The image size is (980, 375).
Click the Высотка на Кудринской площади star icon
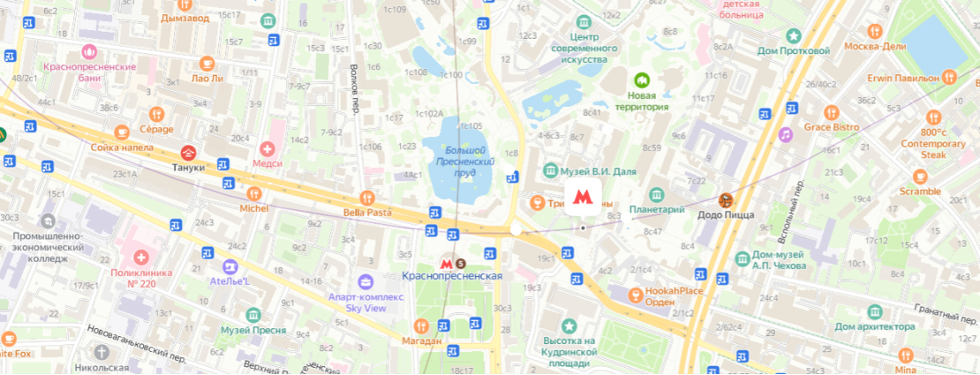[x=569, y=326]
